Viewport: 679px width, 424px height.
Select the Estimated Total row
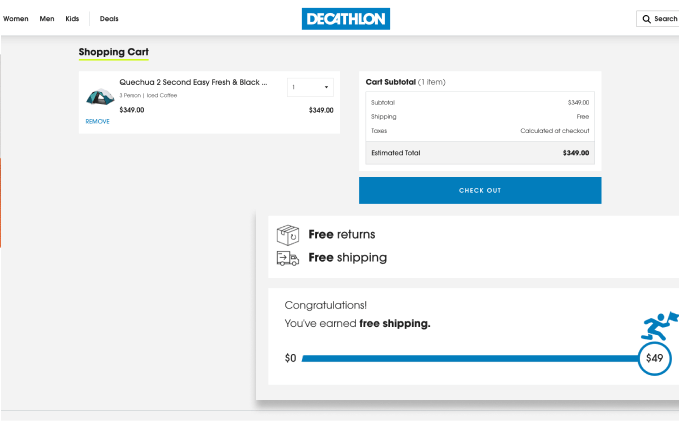[479, 153]
